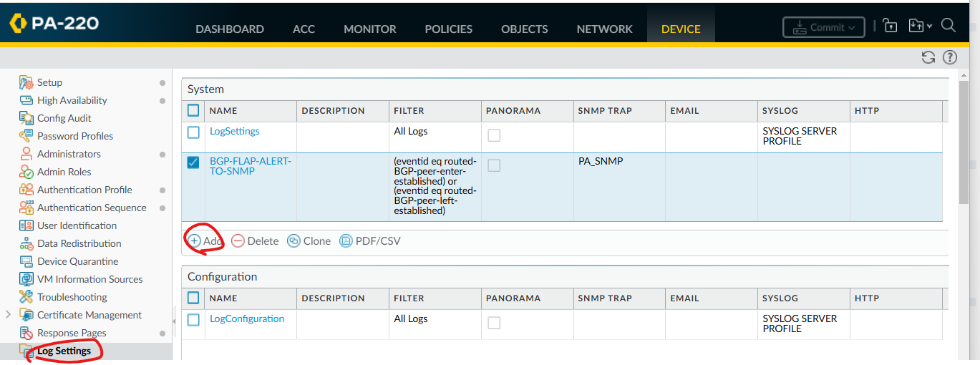Screen dimensions: 980x365
Task: Click the vertical scrollbar of the main panel
Action: (x=963, y=143)
